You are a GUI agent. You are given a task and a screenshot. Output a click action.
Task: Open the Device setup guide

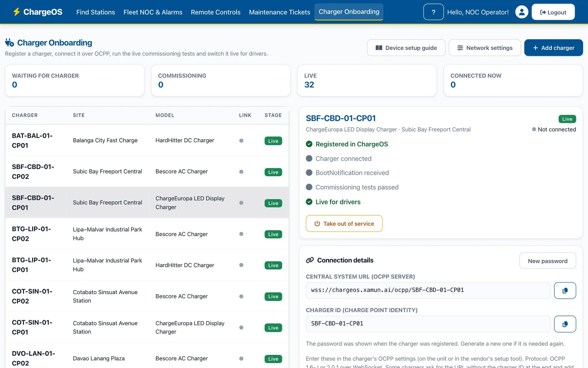pyautogui.click(x=406, y=48)
